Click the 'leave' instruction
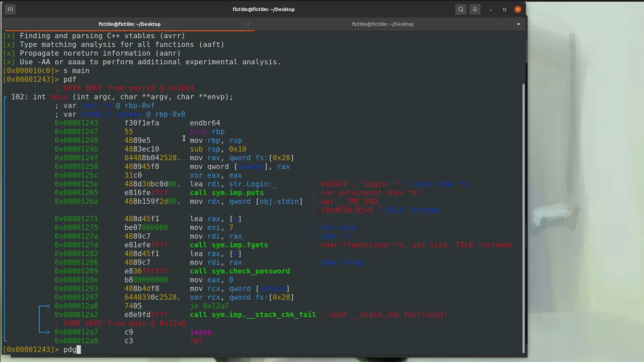This screenshot has height=362, width=644. point(201,332)
